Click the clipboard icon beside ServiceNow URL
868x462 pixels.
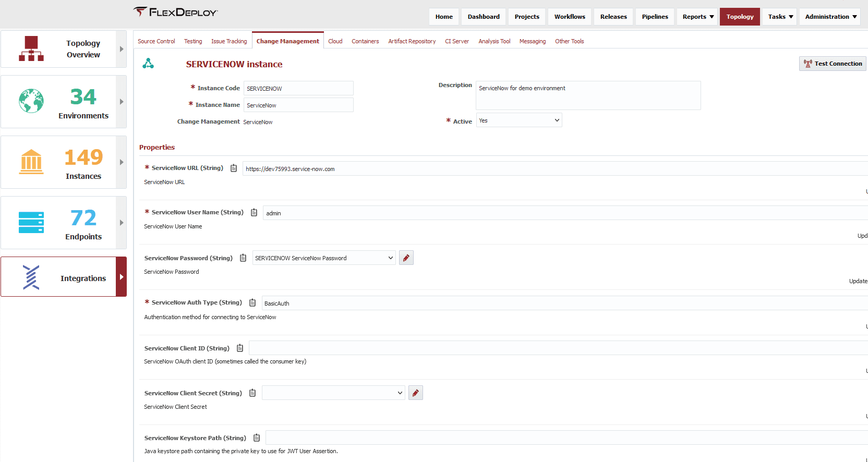coord(234,168)
